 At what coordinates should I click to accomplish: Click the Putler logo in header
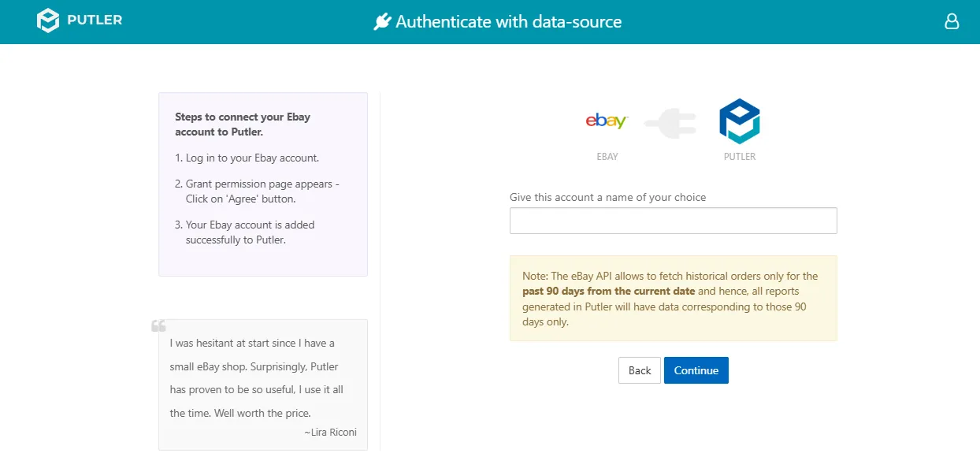pos(80,20)
